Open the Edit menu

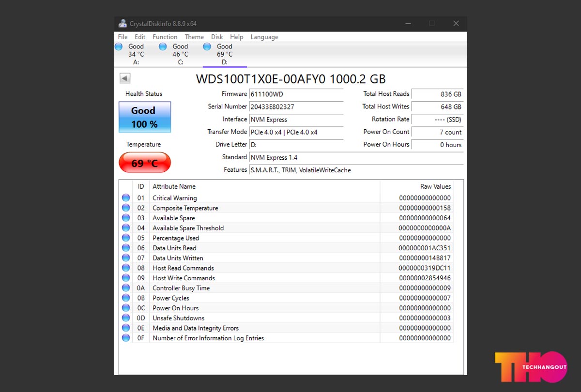(x=140, y=37)
